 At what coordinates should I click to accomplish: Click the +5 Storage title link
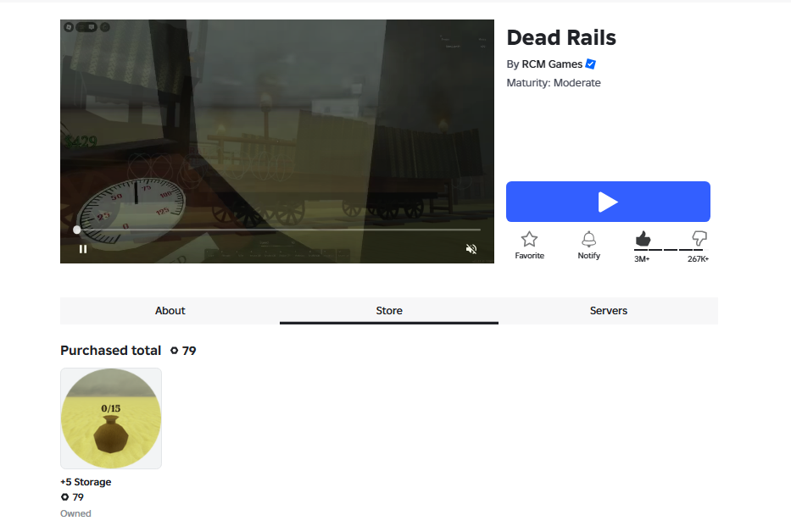click(86, 482)
